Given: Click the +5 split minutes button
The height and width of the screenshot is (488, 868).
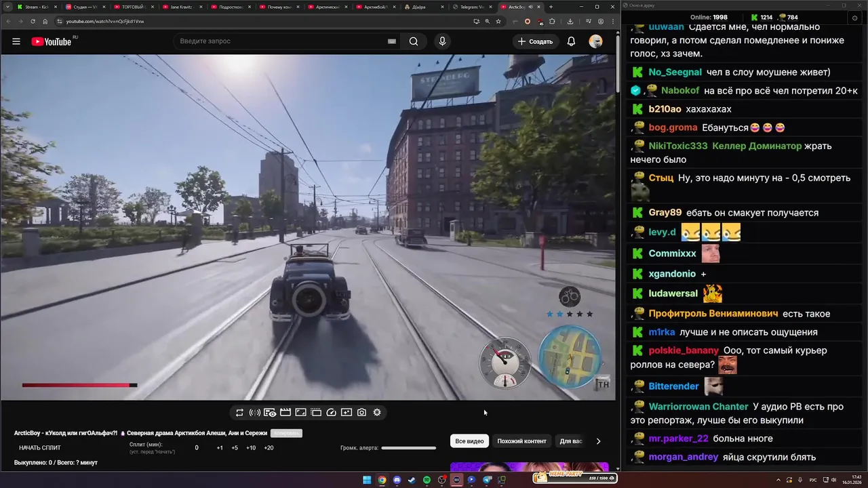Looking at the screenshot, I should point(235,448).
